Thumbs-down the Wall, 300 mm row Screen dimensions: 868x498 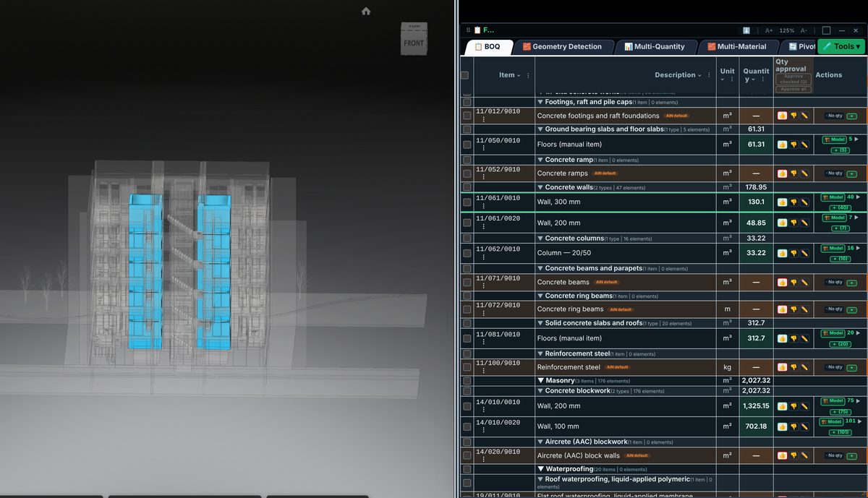tap(793, 202)
